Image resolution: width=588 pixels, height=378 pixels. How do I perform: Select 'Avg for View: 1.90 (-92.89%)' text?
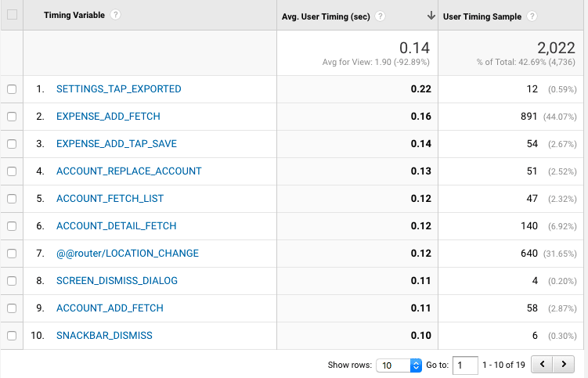click(376, 62)
